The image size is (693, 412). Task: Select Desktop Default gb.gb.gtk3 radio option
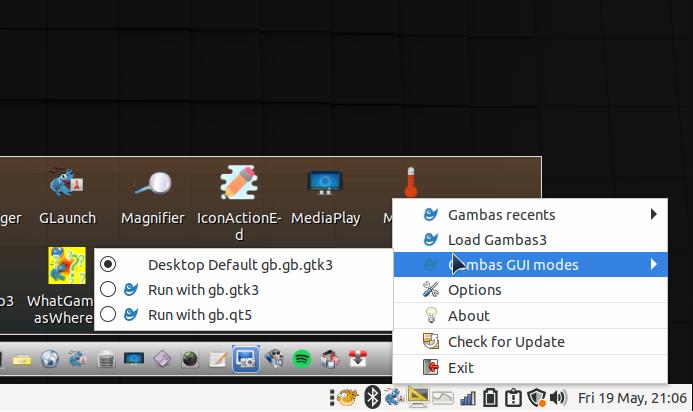108,265
